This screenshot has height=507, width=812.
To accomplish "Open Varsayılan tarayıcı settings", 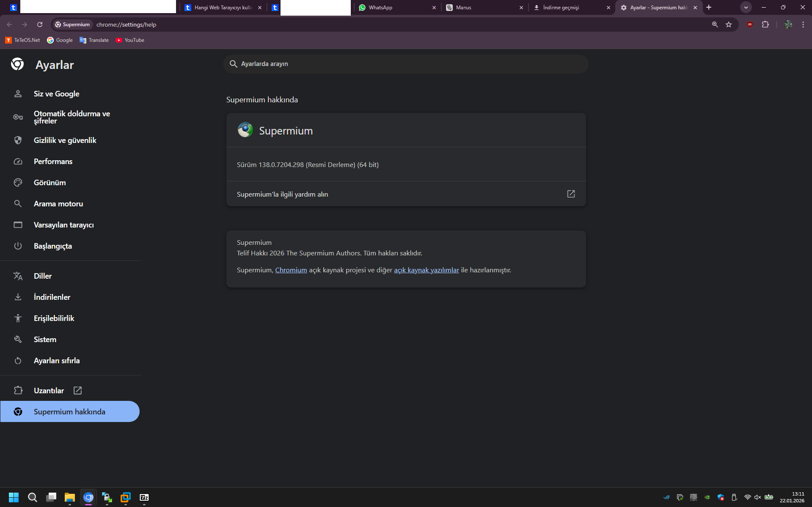I will (70, 225).
